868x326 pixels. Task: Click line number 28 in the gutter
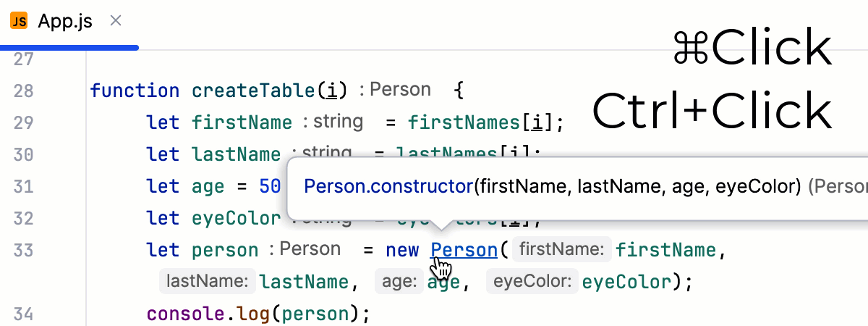24,91
